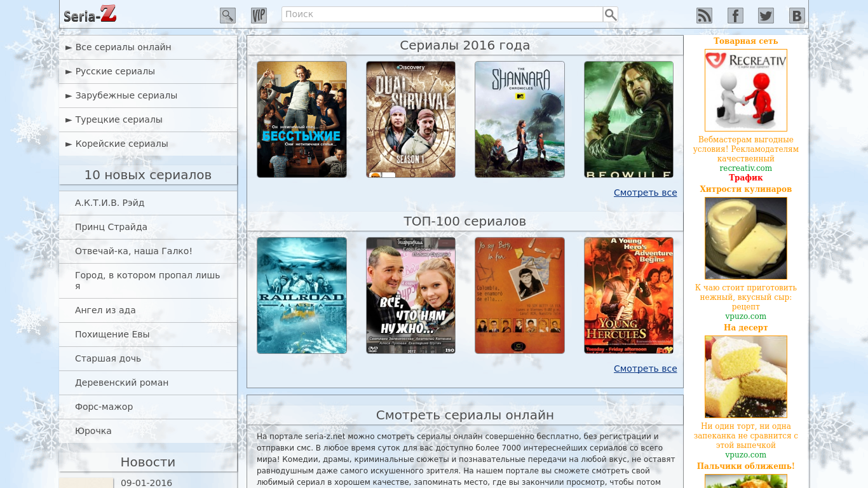Click vpuzo.com link under cake ad
The width and height of the screenshot is (868, 488).
coord(746,455)
